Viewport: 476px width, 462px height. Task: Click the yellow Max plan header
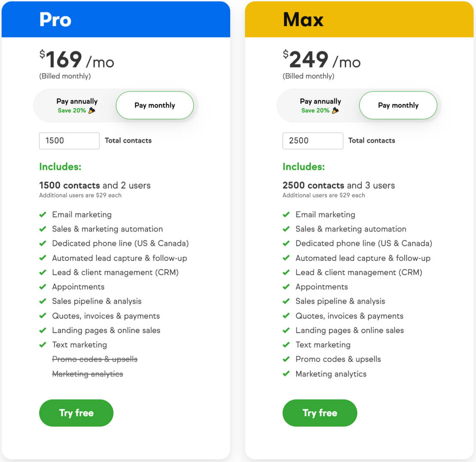click(359, 20)
